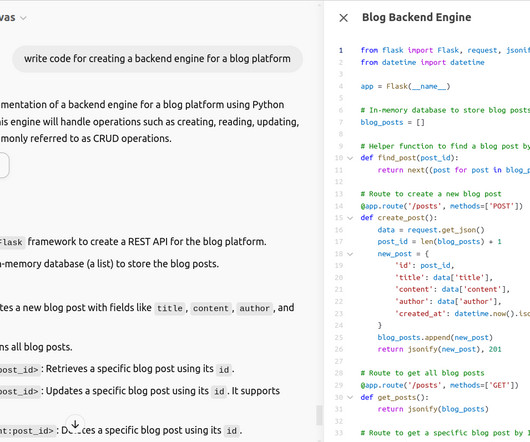
Task: Click the scroll-to-bottom arrow button
Action: [75, 424]
